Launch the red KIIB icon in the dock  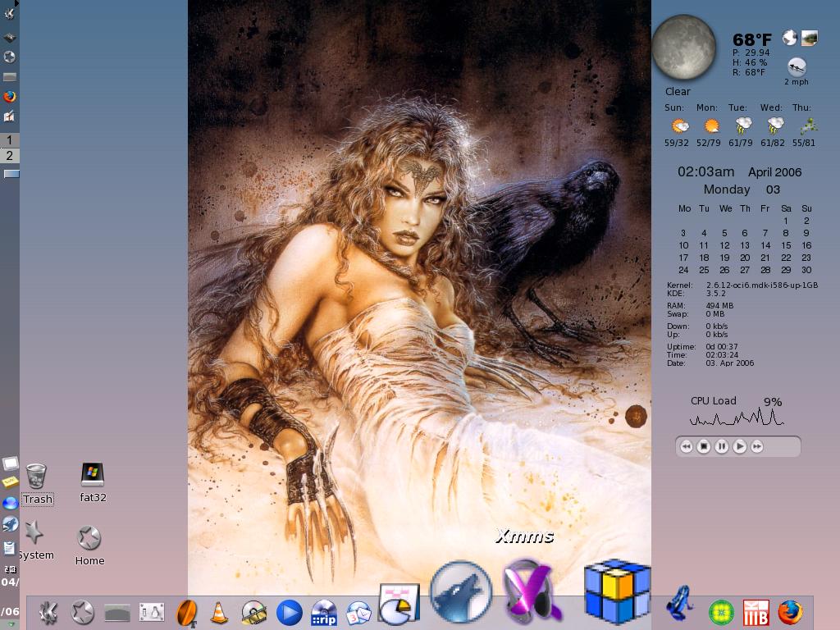pos(756,613)
